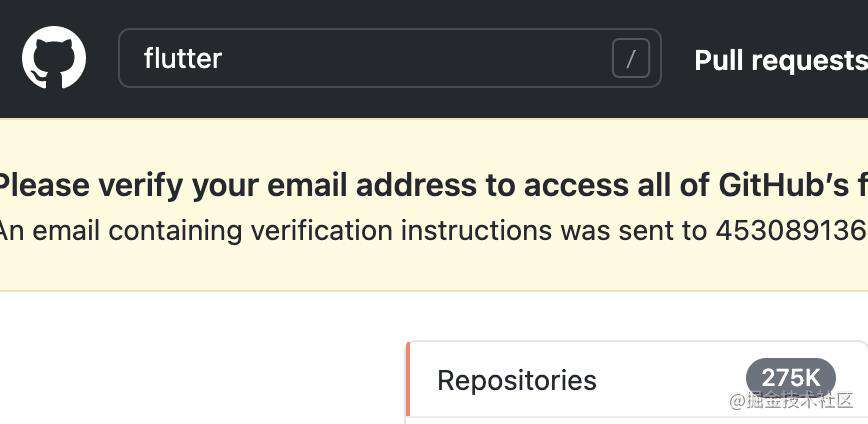The image size is (868, 424).
Task: Click the orange Repositories selection indicator
Action: point(408,379)
